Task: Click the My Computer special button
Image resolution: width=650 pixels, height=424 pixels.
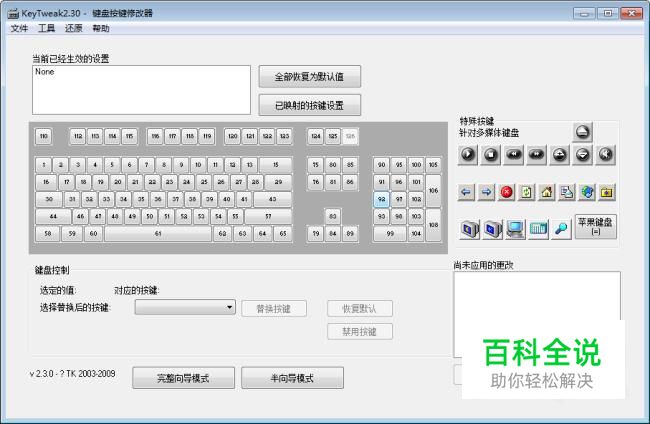Action: click(515, 229)
